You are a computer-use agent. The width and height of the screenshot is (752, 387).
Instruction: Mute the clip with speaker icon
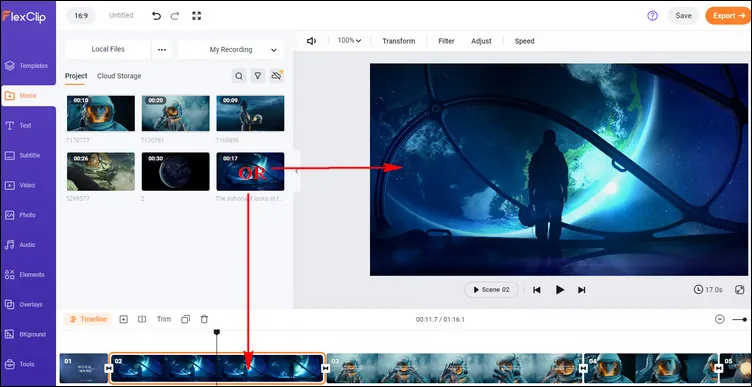311,41
